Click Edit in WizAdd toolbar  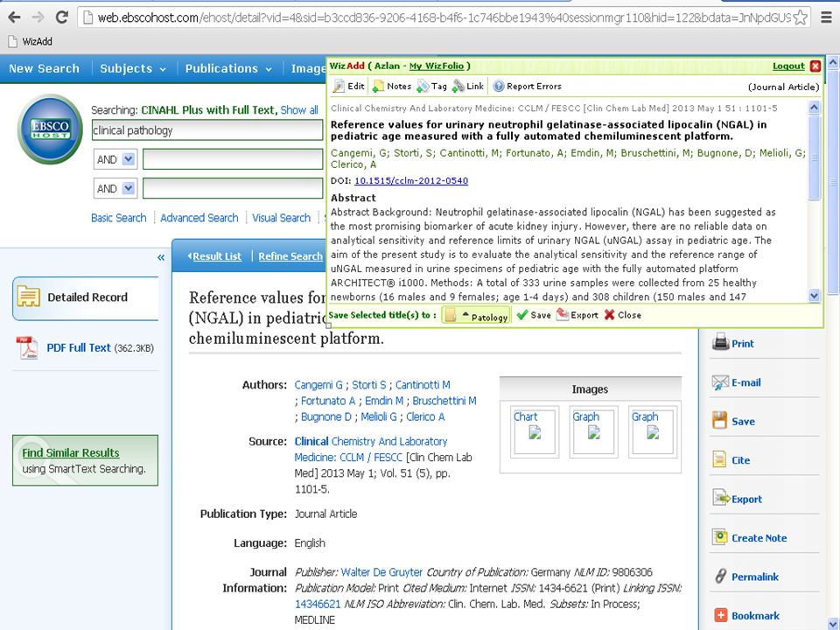click(349, 86)
